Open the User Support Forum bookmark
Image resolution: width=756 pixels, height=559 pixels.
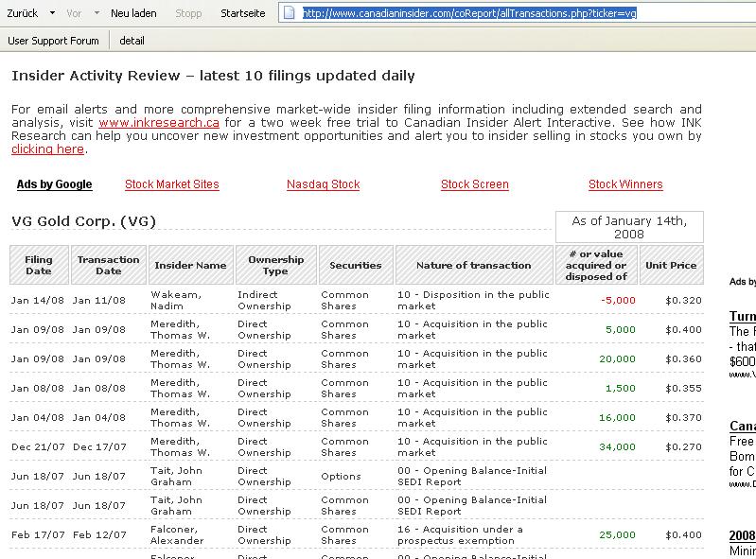coord(53,41)
